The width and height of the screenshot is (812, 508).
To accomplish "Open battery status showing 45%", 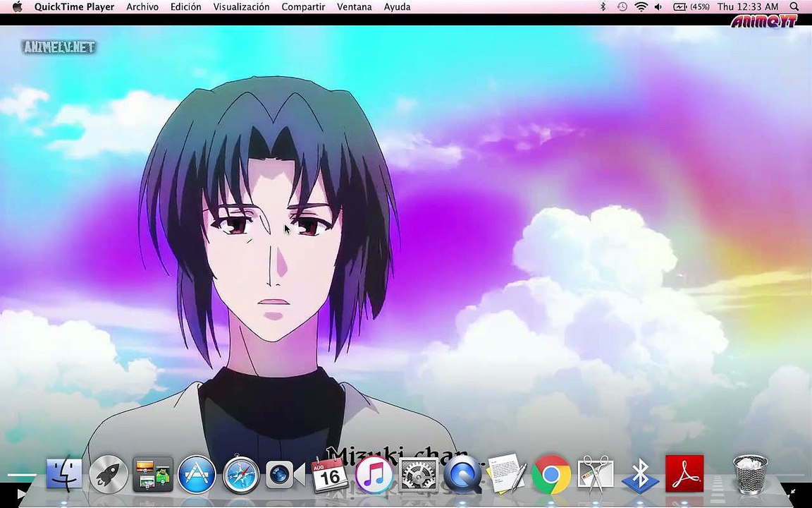I will click(691, 7).
